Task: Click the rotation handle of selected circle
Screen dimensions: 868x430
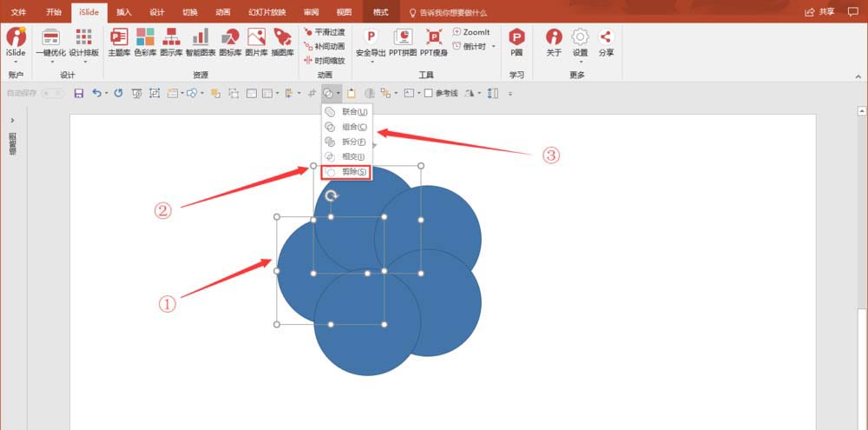Action: click(x=332, y=195)
